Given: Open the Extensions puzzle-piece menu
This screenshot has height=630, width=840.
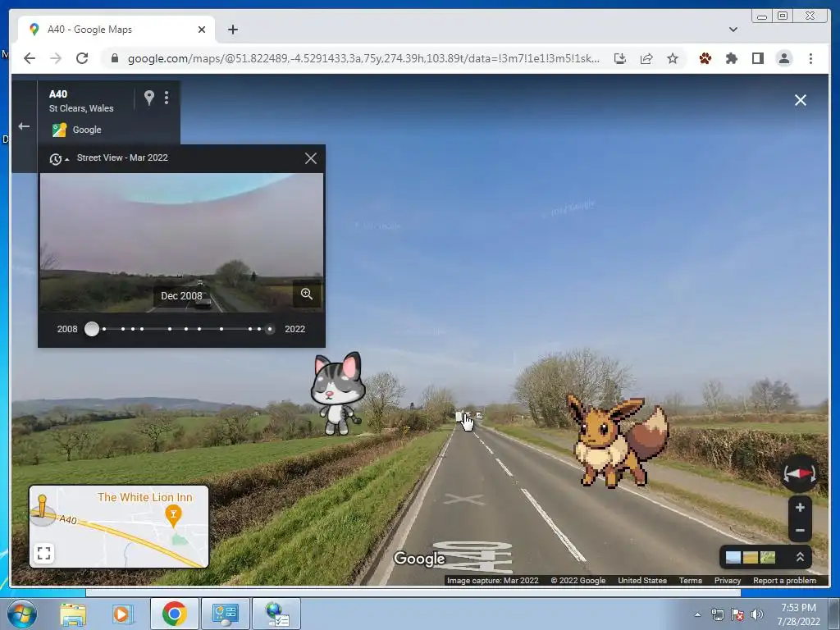Looking at the screenshot, I should 731,58.
